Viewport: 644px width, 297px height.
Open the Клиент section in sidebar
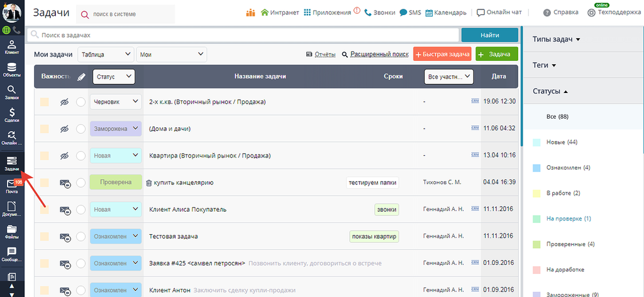point(12,47)
